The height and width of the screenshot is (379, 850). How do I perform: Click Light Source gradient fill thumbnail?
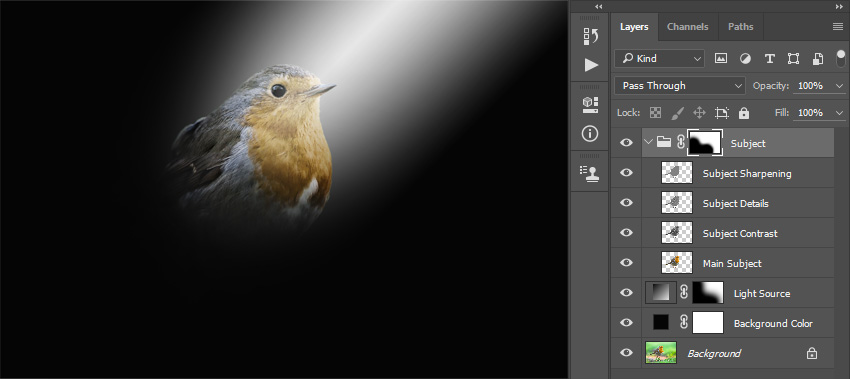661,292
